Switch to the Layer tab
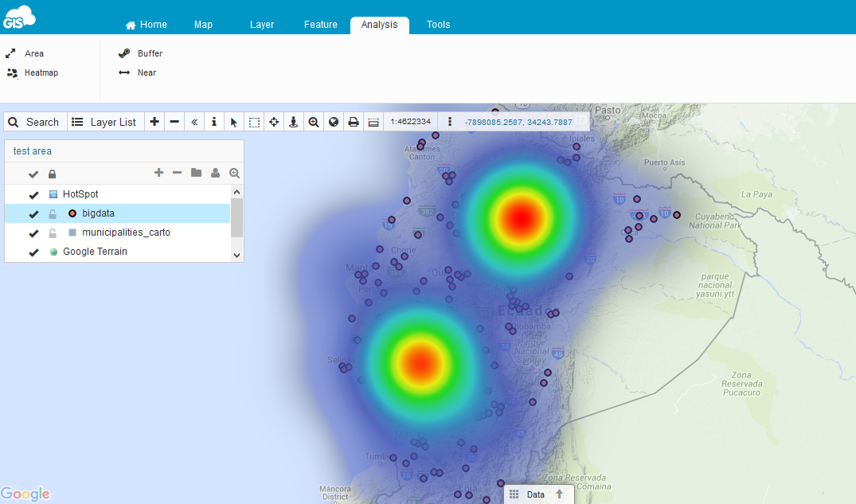The image size is (856, 504). [262, 25]
